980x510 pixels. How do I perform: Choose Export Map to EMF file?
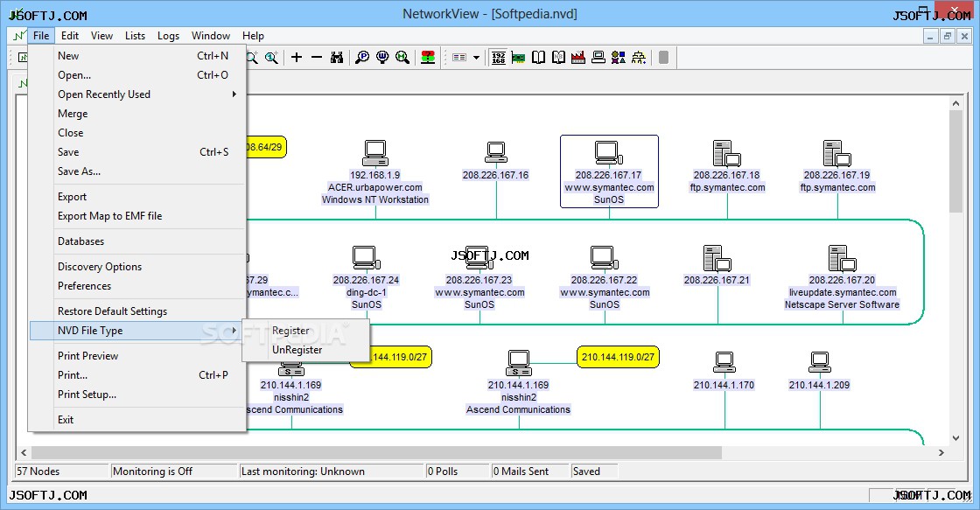[137, 215]
